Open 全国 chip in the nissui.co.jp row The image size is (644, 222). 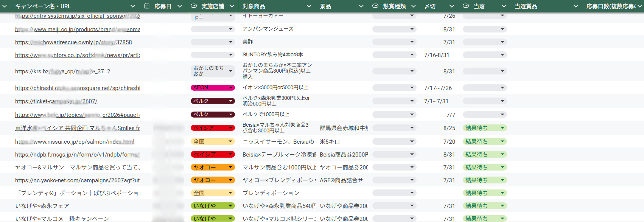point(213,141)
